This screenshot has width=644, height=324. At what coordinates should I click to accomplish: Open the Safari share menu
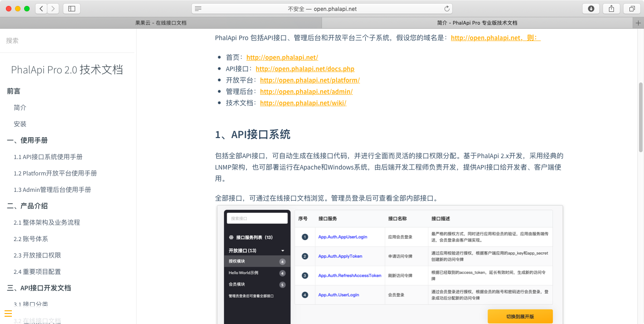click(x=611, y=8)
